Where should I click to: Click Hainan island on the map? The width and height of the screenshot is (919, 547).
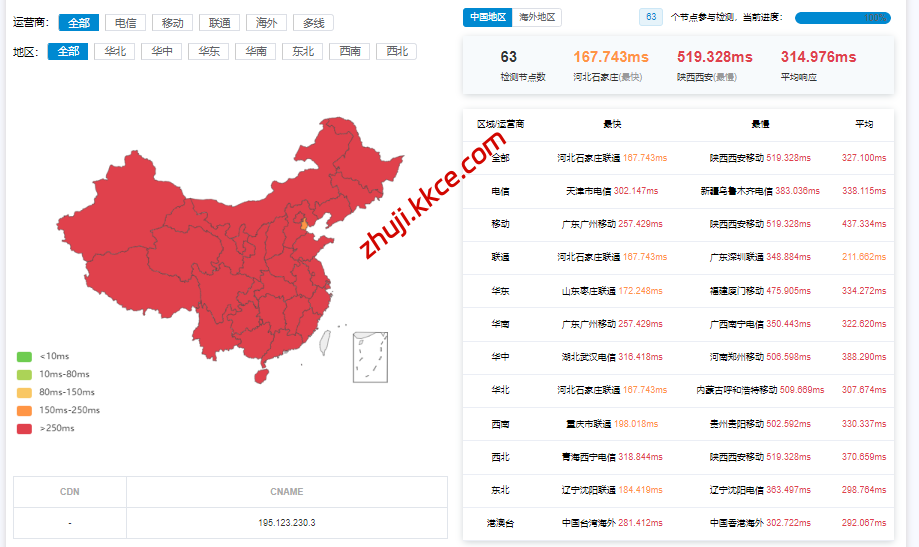[x=263, y=376]
